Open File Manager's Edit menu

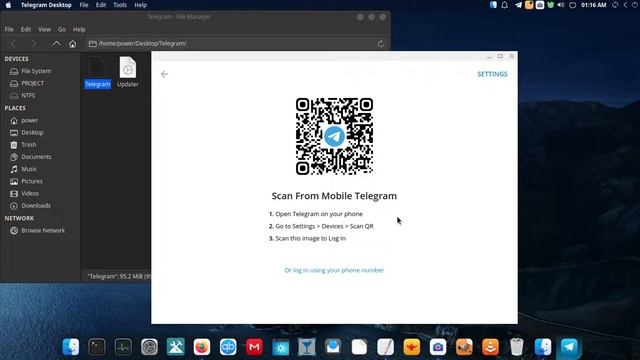[26, 29]
